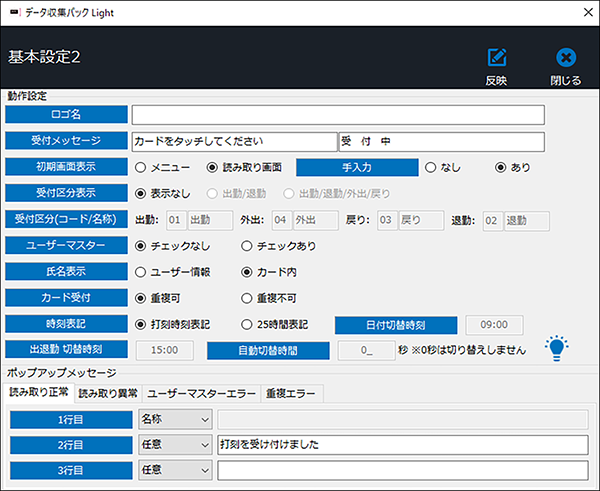This screenshot has width=600, height=491.
Task: Click the 出勤 code 01 field
Action: [176, 220]
